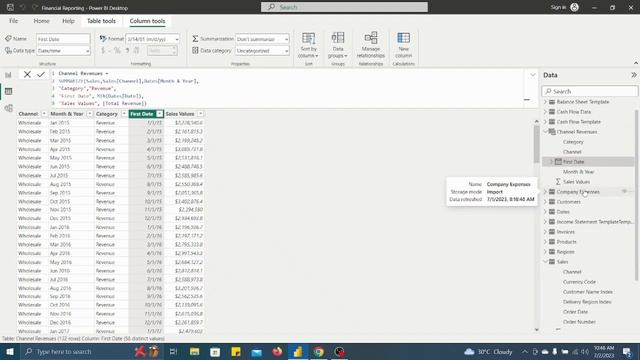Expand the Dates table

(x=545, y=212)
